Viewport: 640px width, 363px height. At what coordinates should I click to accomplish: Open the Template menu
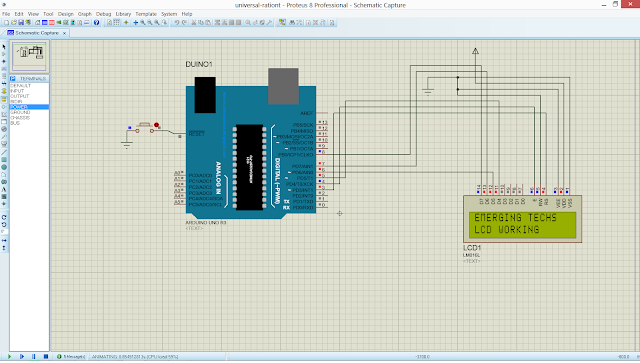point(146,14)
